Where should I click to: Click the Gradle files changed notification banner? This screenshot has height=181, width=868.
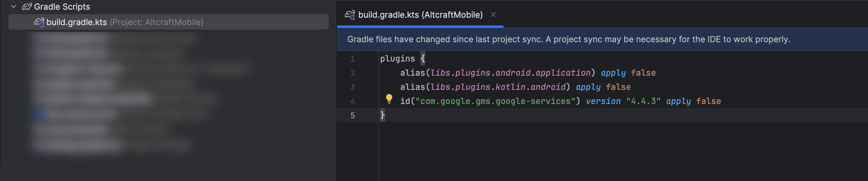(x=568, y=40)
